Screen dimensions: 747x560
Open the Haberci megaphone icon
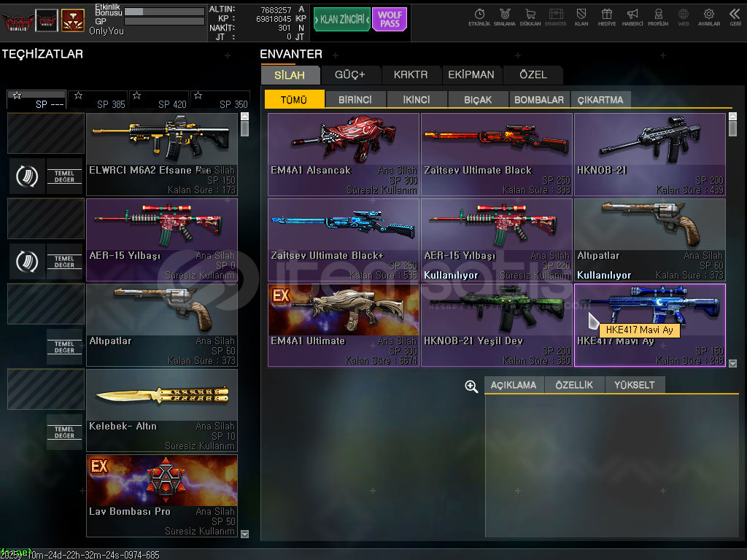coord(632,17)
